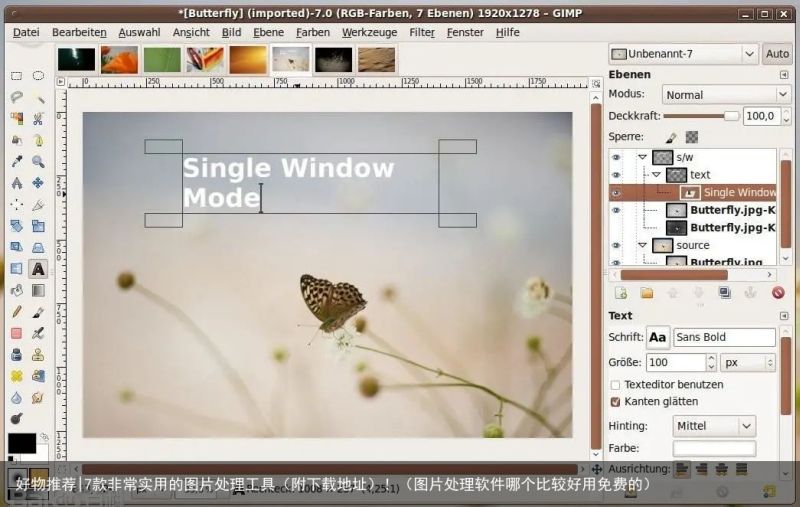
Task: Delete the selected layer
Action: [778, 293]
